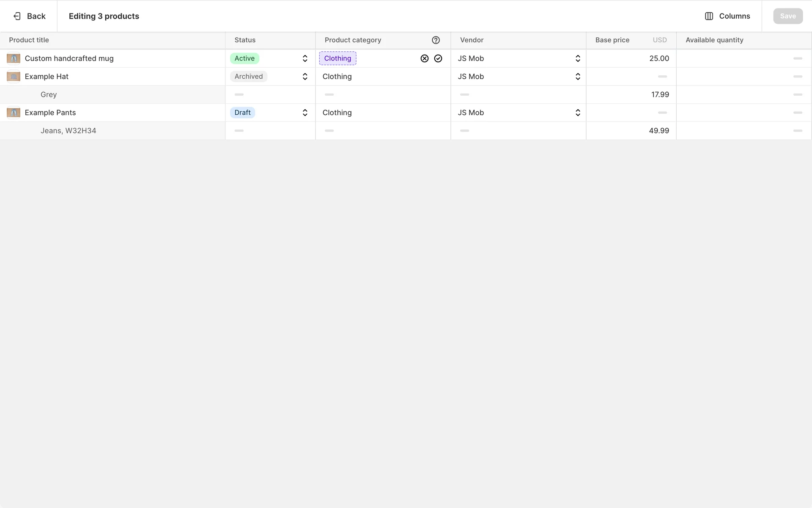Screen dimensions: 812x508
Task: Accept the suggested Clothing category (check icon)
Action: pos(438,58)
